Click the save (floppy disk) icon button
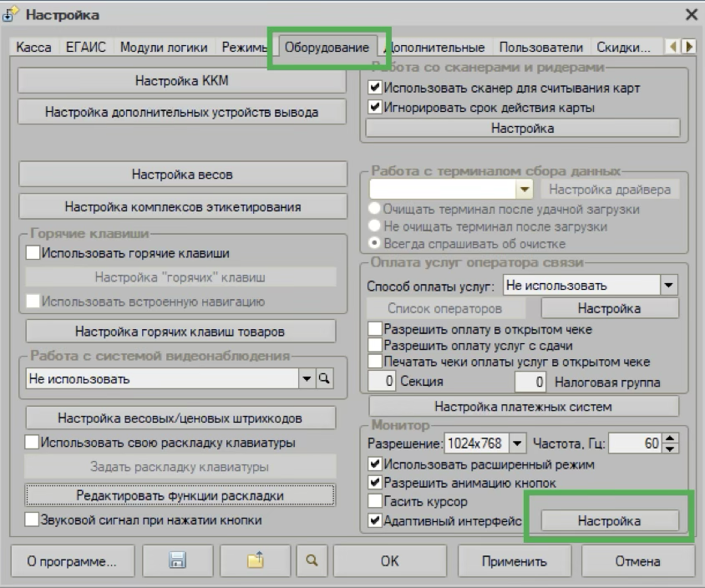The image size is (705, 588). [x=178, y=560]
